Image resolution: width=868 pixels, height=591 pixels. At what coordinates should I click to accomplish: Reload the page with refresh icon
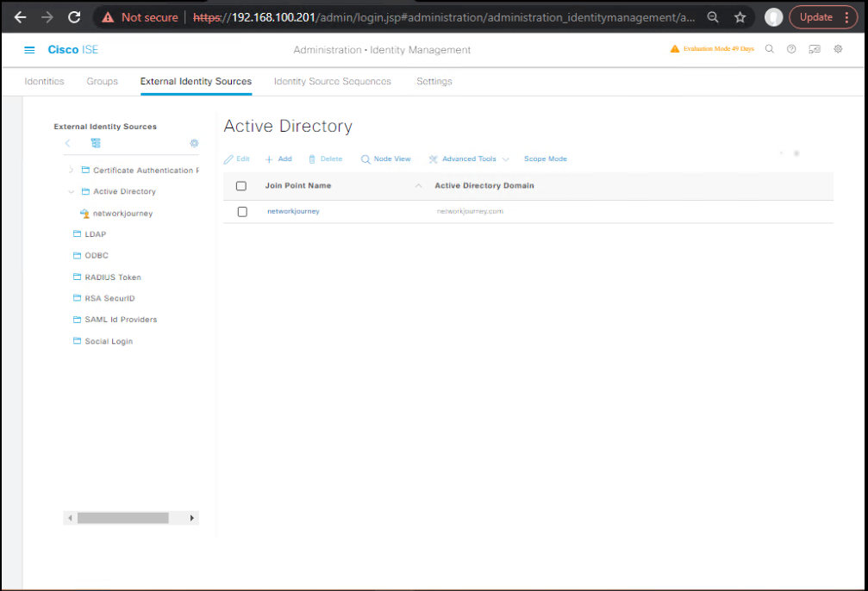74,17
